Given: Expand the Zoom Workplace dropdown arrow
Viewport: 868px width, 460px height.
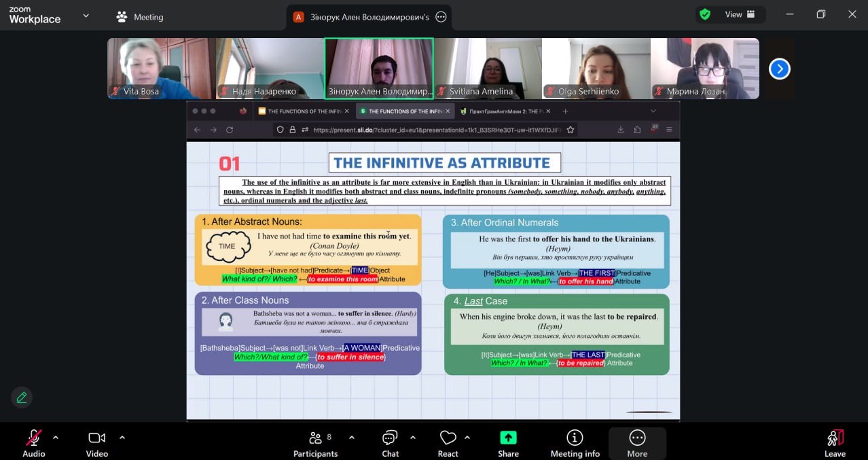Looking at the screenshot, I should coord(86,16).
